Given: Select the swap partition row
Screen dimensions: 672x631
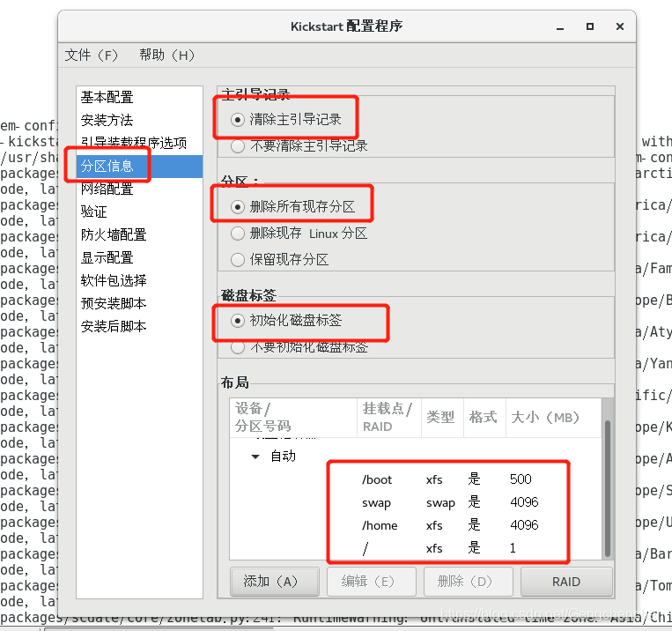Looking at the screenshot, I should coord(416,502).
